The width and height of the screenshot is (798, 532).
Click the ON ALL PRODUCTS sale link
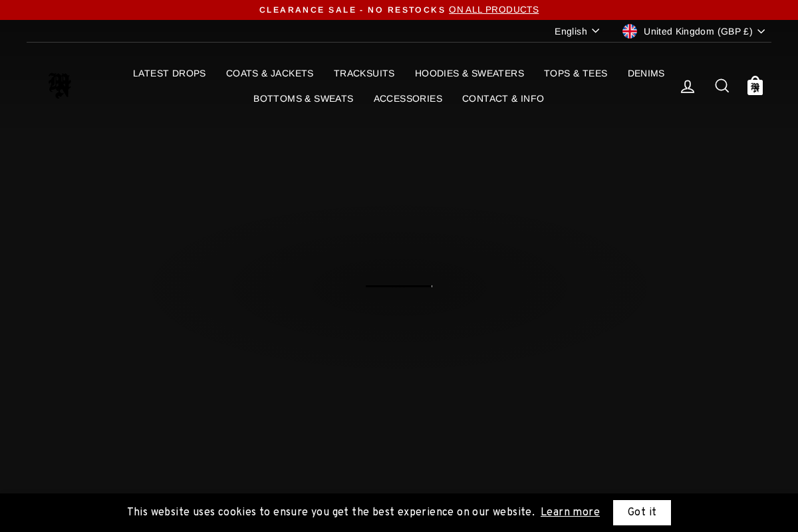tap(493, 9)
